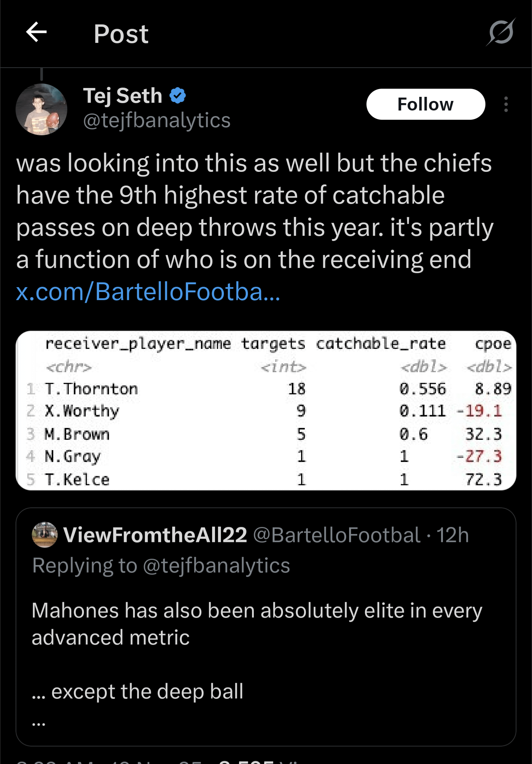The image size is (532, 764).
Task: Open Tej Seth's profile picture
Action: coord(41,109)
